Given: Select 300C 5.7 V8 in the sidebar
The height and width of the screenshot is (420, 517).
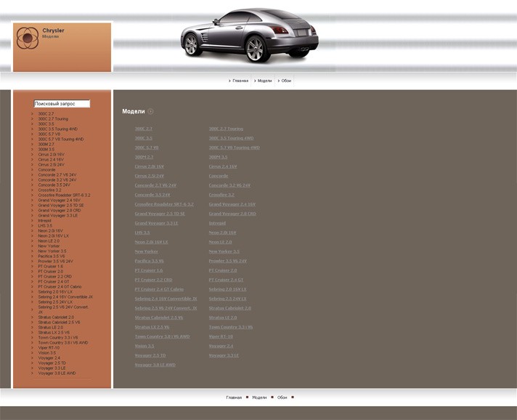Looking at the screenshot, I should [49, 134].
